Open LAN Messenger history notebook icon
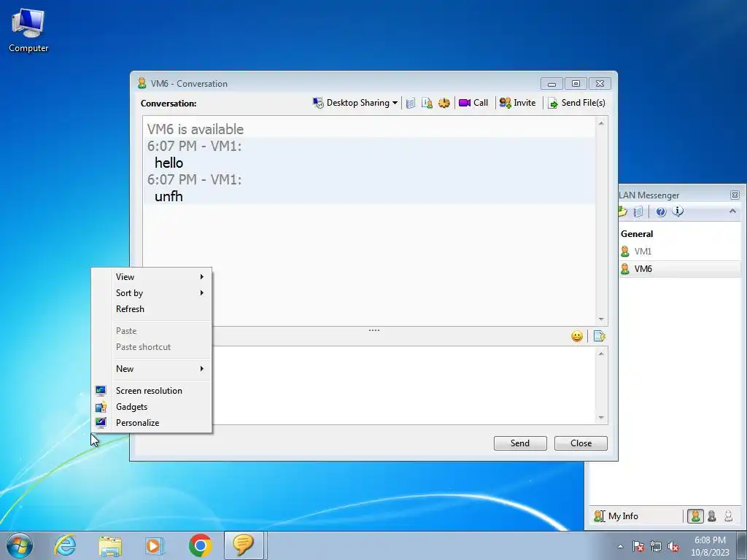Screen dimensions: 747x560 638,211
